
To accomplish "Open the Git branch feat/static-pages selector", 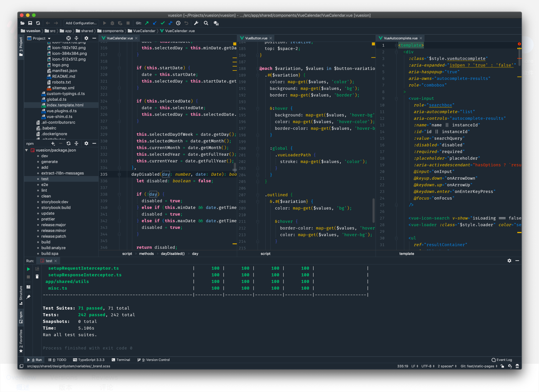I will 479,366.
